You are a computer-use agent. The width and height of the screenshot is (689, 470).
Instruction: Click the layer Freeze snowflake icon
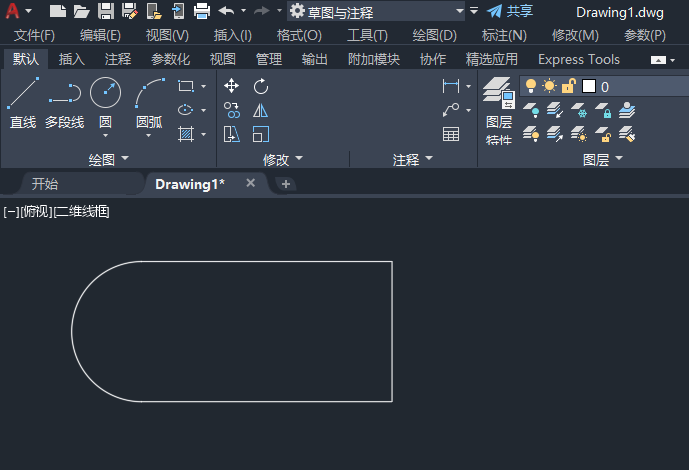[x=579, y=110]
